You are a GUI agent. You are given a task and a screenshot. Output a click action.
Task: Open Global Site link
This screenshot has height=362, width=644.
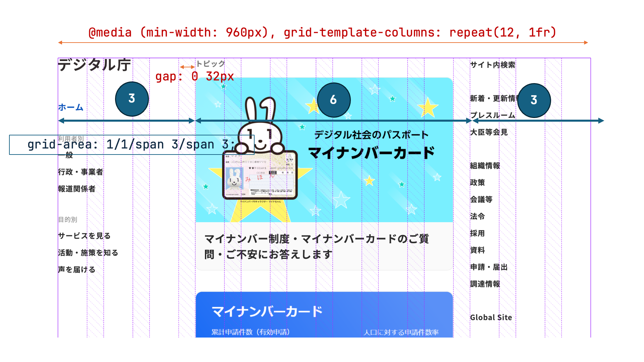point(491,318)
